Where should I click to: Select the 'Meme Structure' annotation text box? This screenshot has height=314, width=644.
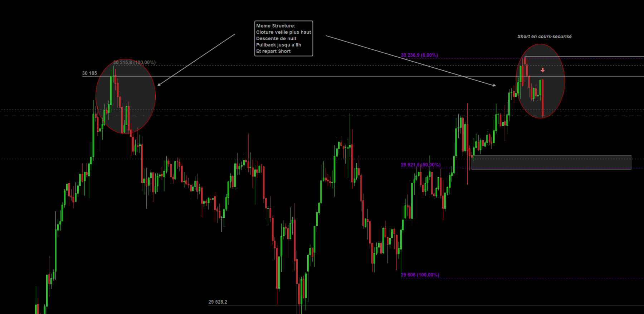[x=284, y=38]
